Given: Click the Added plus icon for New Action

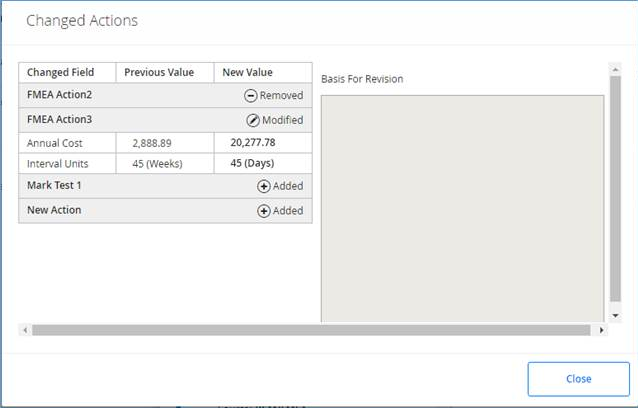Looking at the screenshot, I should click(x=263, y=211).
